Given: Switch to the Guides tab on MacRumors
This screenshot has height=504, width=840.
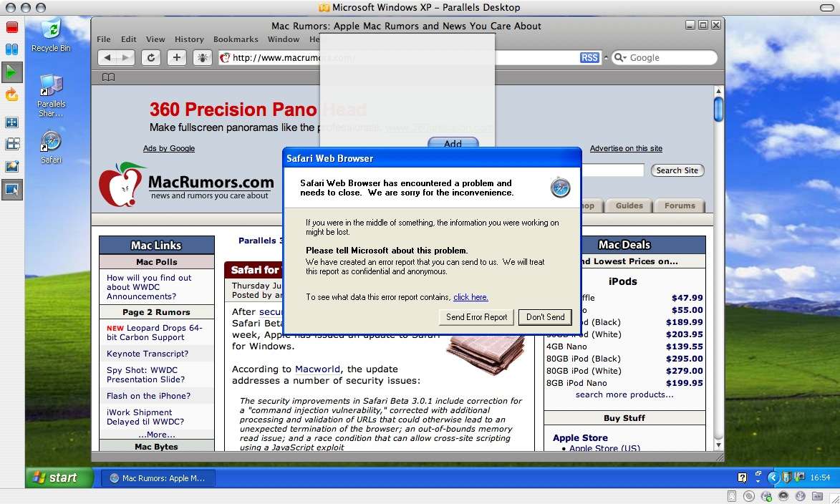Looking at the screenshot, I should click(x=629, y=205).
